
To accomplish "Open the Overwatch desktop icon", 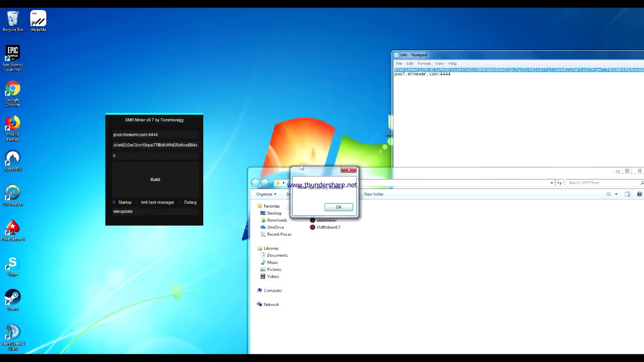I will [x=13, y=196].
